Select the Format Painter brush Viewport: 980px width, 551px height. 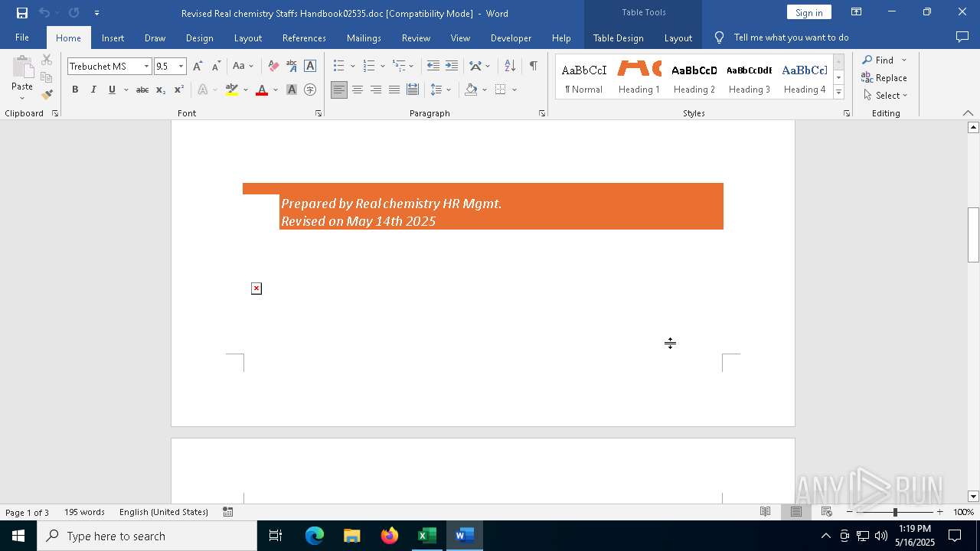pos(47,95)
